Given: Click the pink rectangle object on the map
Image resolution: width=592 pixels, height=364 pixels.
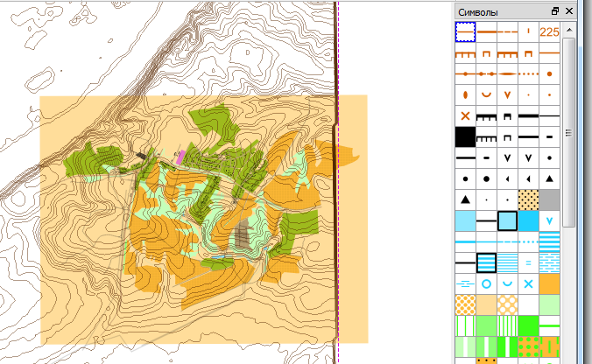Looking at the screenshot, I should click(181, 157).
